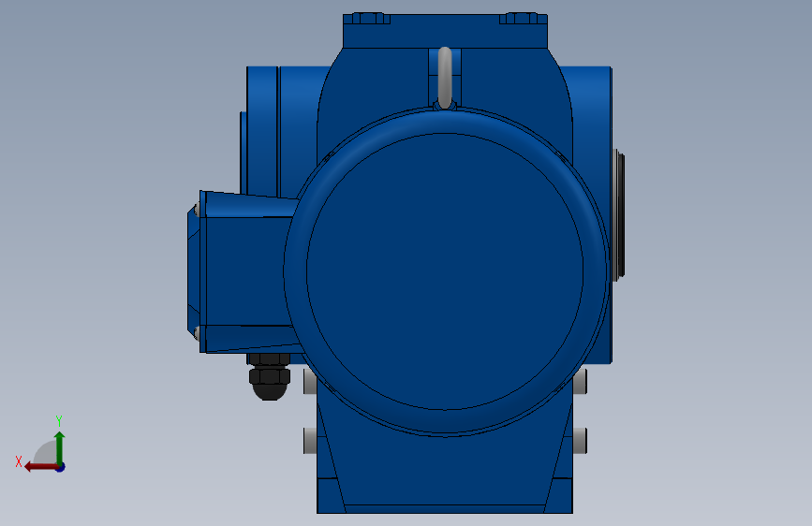Click the blue Z axis dot at the triad origin
Viewport: 812px width, 526px height.
(61, 467)
